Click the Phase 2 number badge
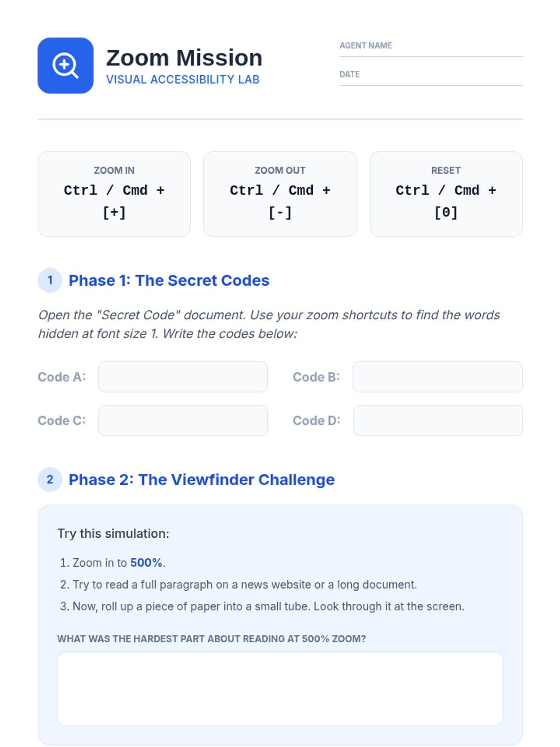Screen dimensions: 560x747 [50, 479]
